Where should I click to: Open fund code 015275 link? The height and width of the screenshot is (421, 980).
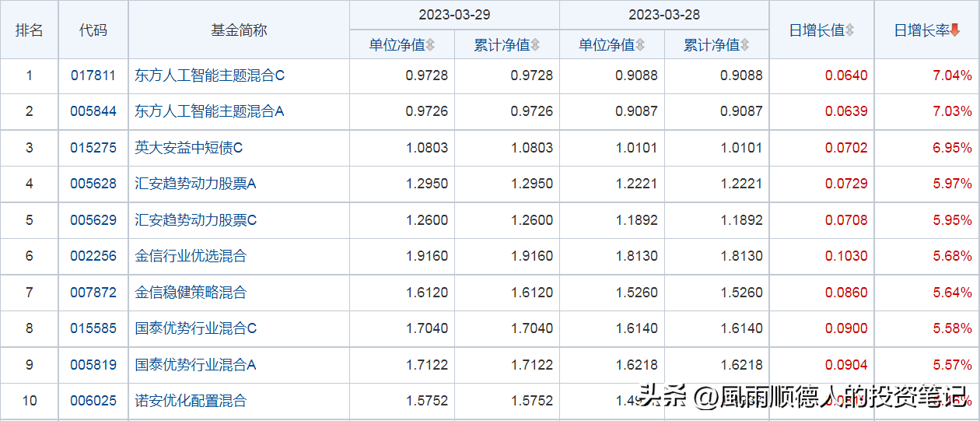93,148
